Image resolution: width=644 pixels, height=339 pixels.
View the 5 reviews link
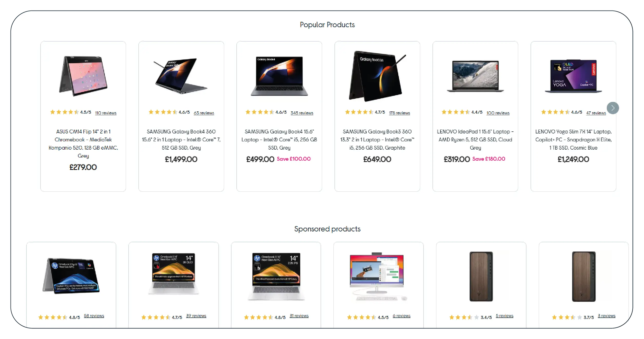pos(504,316)
